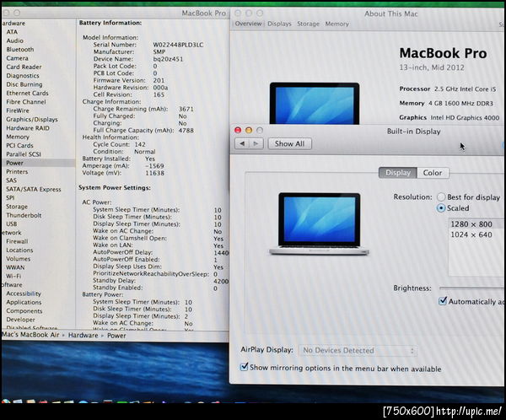Select FireWire in sidebar

18,110
